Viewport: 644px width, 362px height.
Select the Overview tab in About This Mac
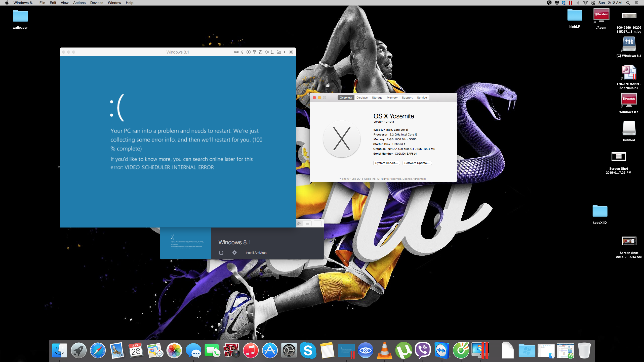point(346,98)
